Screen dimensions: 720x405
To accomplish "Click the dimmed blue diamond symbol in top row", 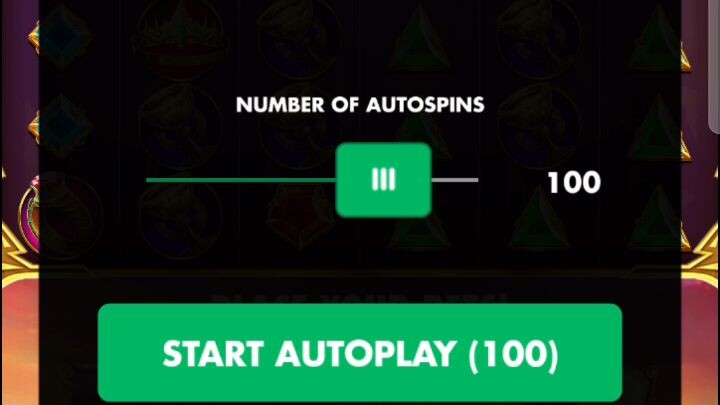I will 63,37.
